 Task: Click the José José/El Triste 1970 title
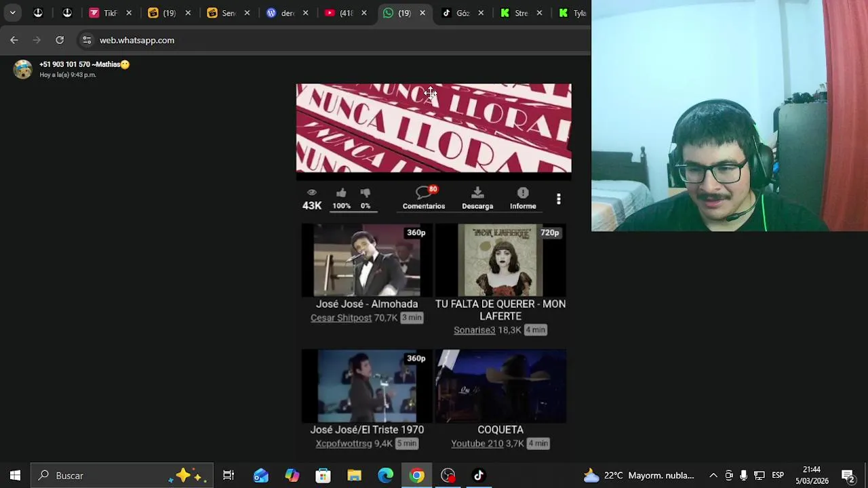(x=367, y=430)
